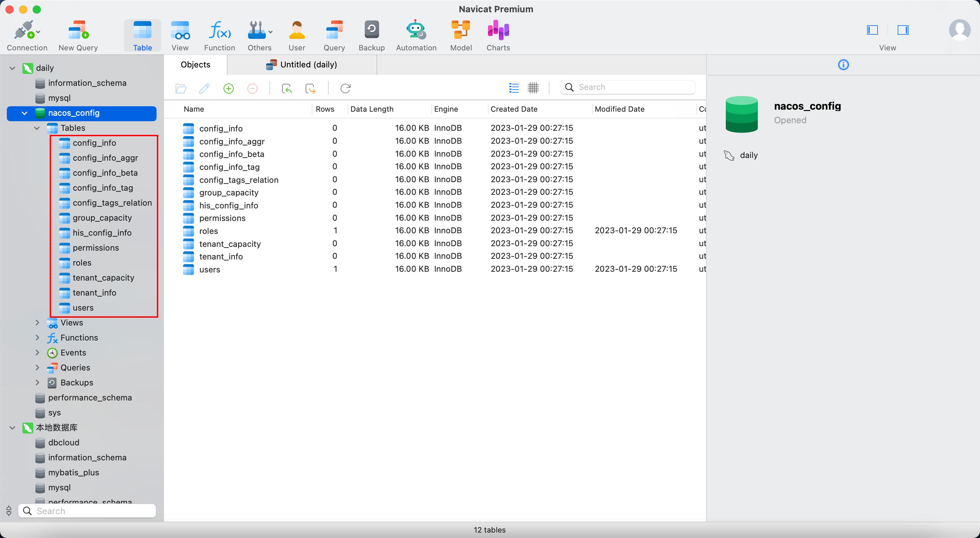Sort by the Engine column header
This screenshot has width=980, height=538.
pos(446,109)
